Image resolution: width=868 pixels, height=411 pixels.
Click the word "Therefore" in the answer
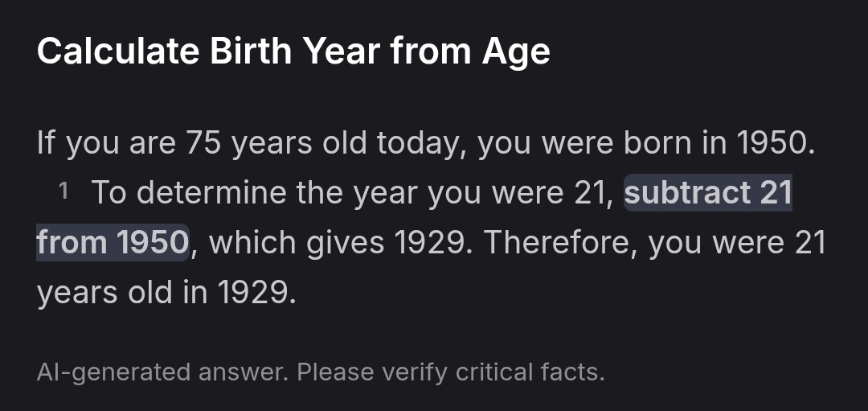(x=561, y=242)
